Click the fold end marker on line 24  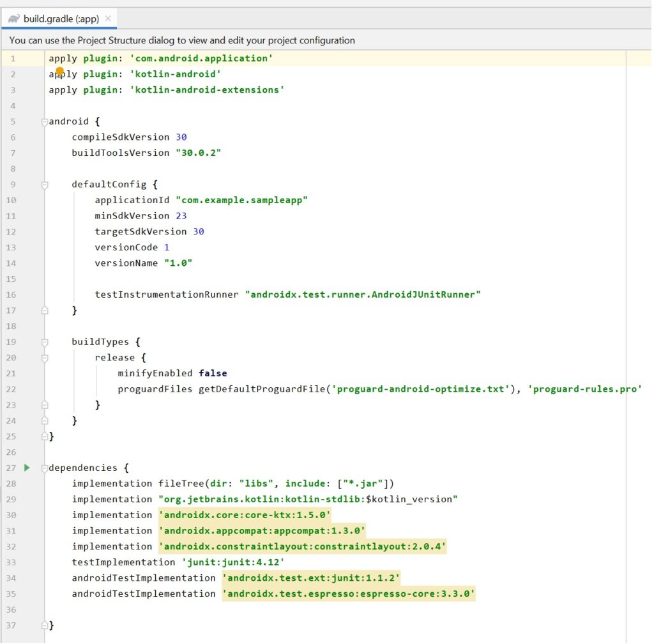(45, 421)
